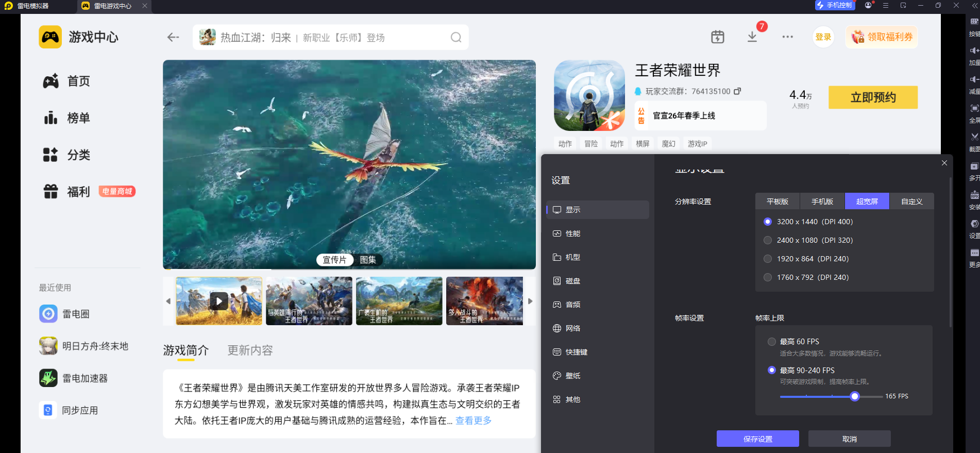The image size is (980, 453).
Task: Switch to the 手机版 resolution tab
Action: click(822, 201)
